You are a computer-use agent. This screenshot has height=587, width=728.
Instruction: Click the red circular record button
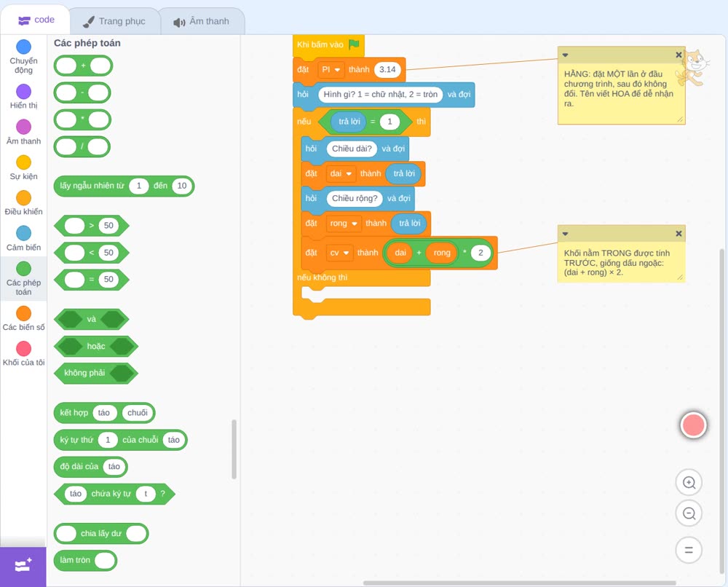tap(693, 425)
